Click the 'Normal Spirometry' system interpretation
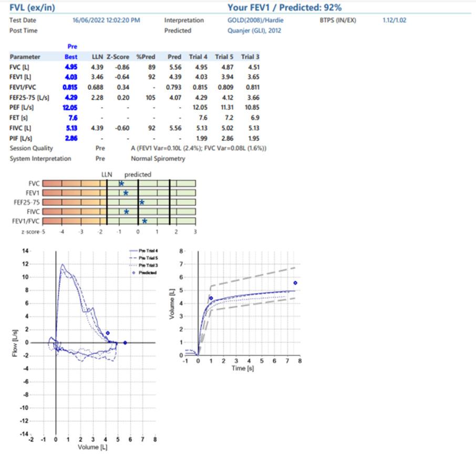This screenshot has width=476, height=457. click(158, 159)
